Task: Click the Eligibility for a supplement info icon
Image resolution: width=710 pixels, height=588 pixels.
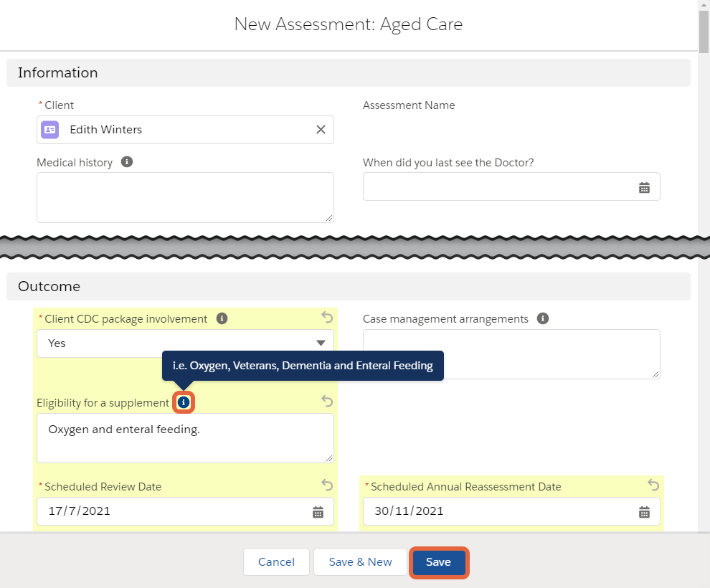Action: (184, 402)
